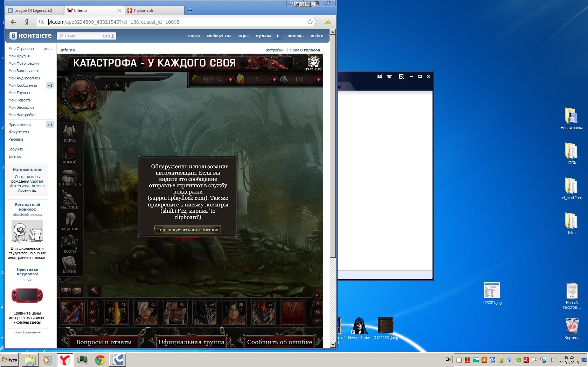Open люди in VK top menu
The image size is (588, 367).
coord(194,36)
